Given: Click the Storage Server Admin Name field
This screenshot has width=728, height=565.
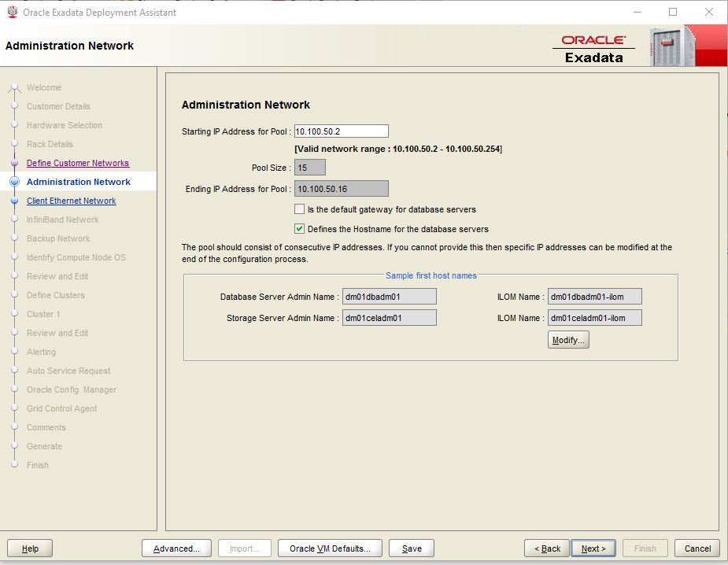Looking at the screenshot, I should tap(389, 318).
